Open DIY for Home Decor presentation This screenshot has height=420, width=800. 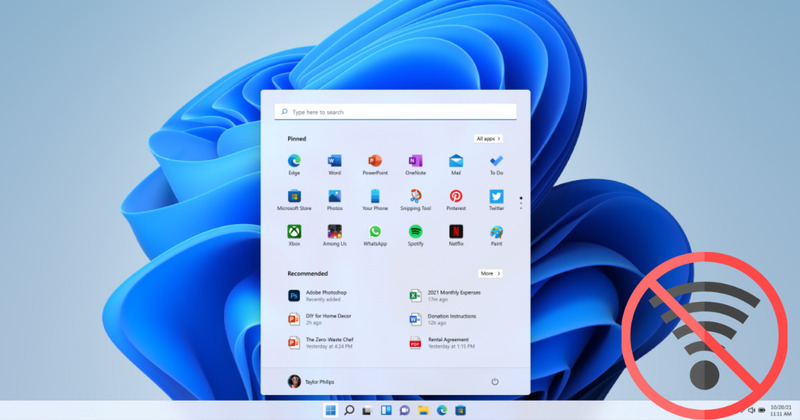coord(319,319)
